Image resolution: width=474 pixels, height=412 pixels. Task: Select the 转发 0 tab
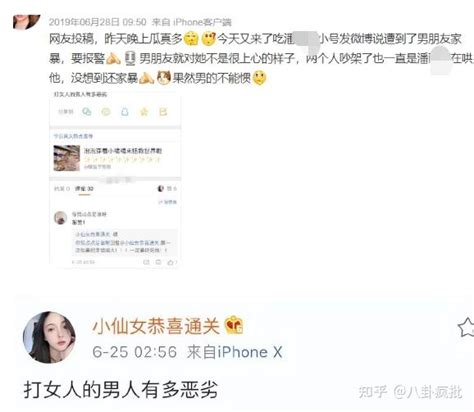pos(62,189)
